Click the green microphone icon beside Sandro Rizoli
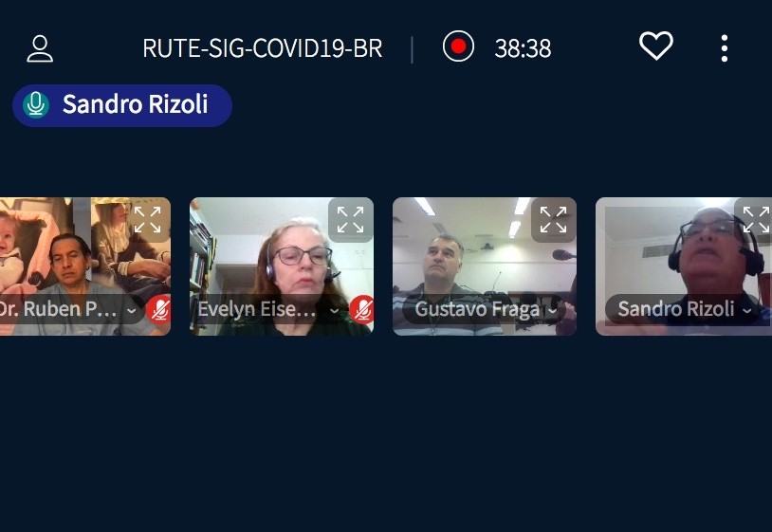The height and width of the screenshot is (532, 772). click(36, 105)
